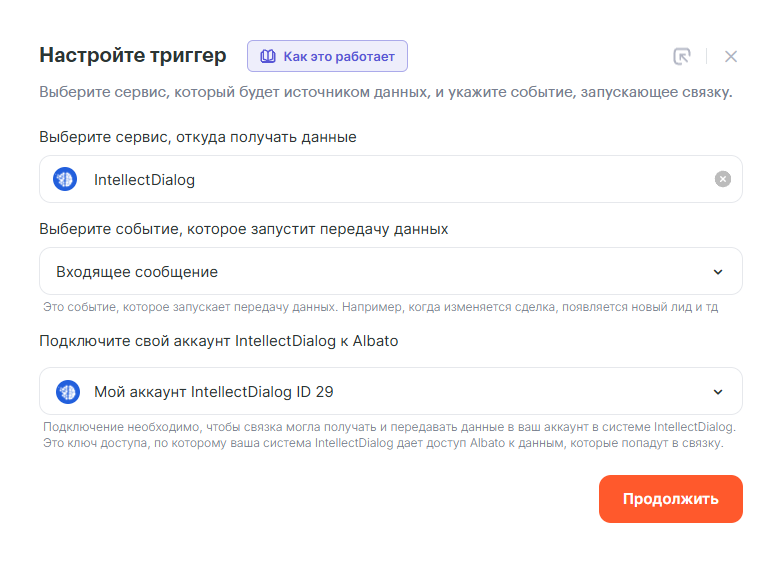Click the connection explanation text below the account dropdown
784x564 pixels.
coord(383,435)
